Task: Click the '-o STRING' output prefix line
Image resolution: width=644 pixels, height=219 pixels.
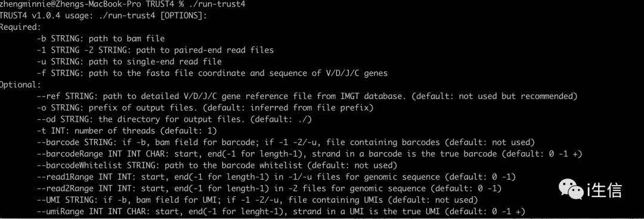Action: pos(205,108)
